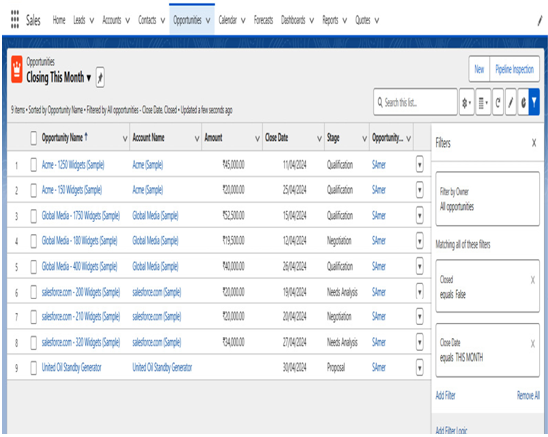The height and width of the screenshot is (437, 548).
Task: Open Acme - 1250 Widgets (Sample) opportunity
Action: [73, 164]
